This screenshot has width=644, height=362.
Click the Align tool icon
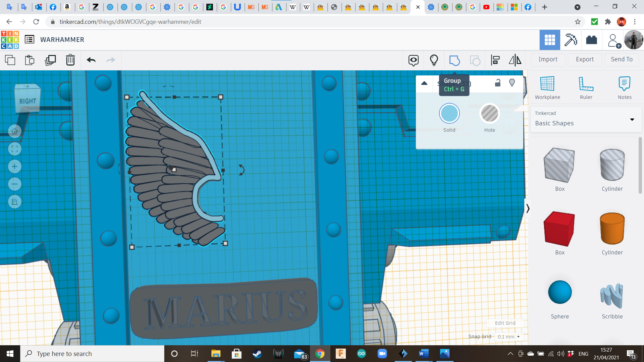click(x=495, y=60)
